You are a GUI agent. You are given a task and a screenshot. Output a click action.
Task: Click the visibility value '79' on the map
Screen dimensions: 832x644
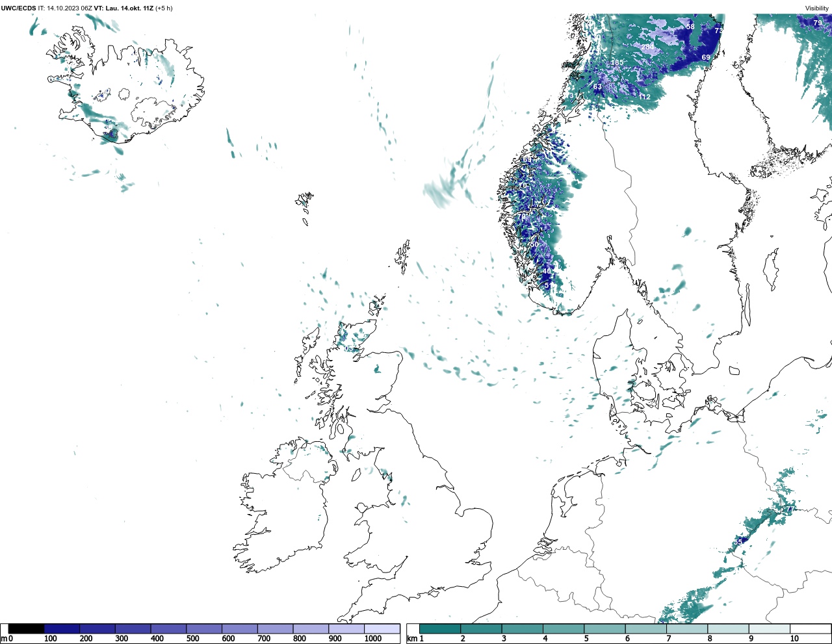pyautogui.click(x=818, y=23)
